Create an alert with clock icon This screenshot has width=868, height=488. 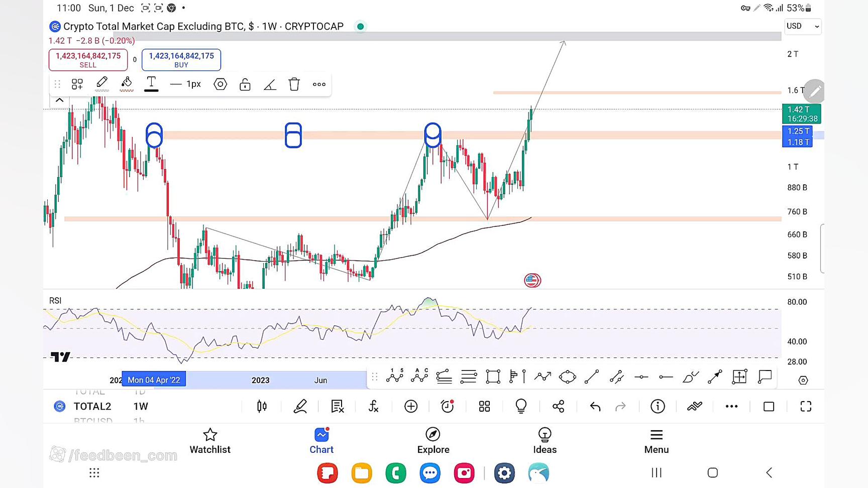447,406
